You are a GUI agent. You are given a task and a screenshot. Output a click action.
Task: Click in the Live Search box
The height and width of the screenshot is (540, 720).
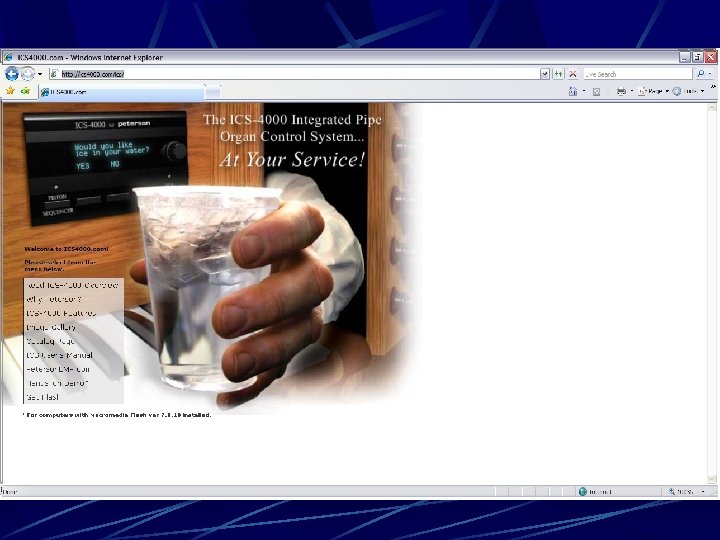tap(637, 74)
